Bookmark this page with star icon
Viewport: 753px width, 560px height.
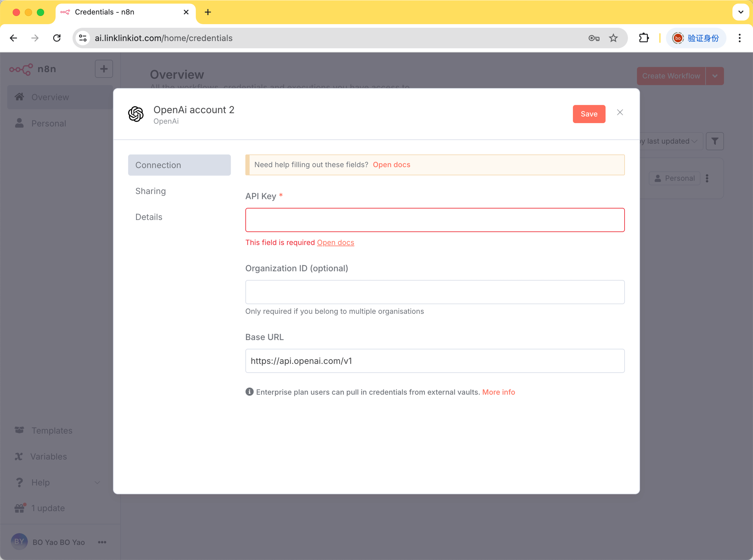(613, 38)
